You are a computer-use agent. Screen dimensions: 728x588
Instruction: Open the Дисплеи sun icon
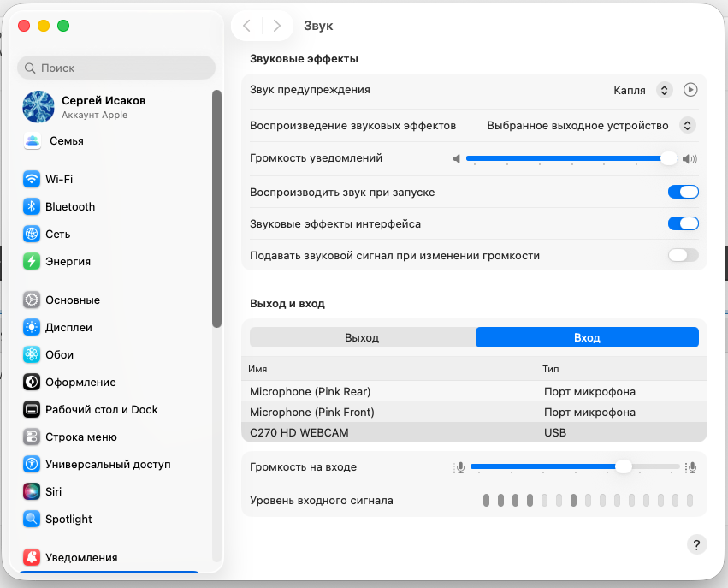tap(32, 327)
